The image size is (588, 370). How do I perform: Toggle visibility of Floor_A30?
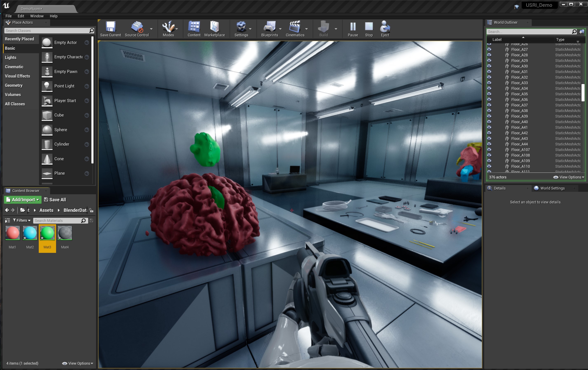coord(489,66)
